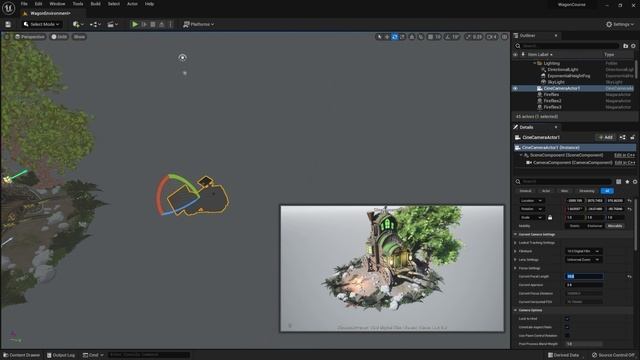640x360 pixels.
Task: Choose the select objects cursor tool
Action: coord(380,37)
